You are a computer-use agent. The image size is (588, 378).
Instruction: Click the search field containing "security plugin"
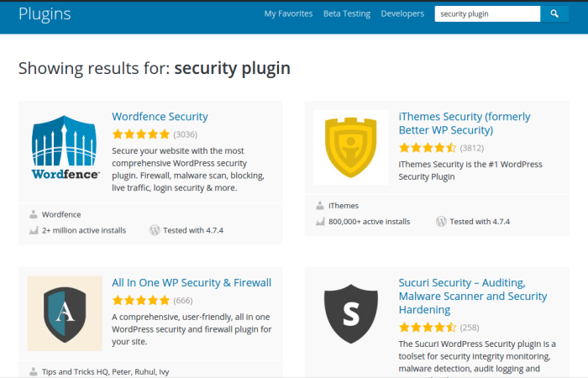487,13
